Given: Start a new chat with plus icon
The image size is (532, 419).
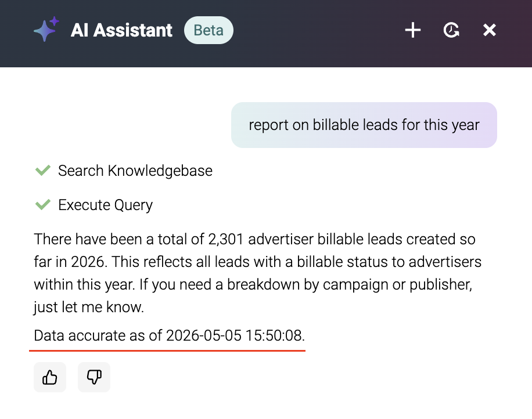Looking at the screenshot, I should [x=413, y=30].
